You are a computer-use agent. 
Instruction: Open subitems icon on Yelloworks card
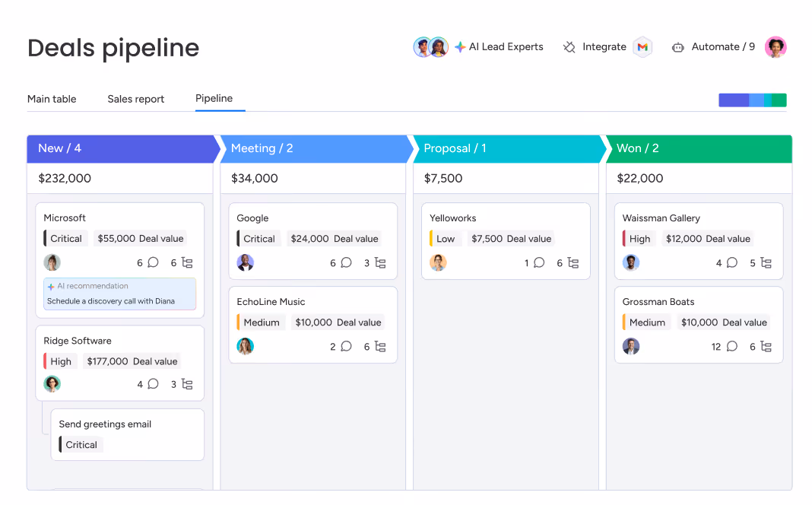tap(573, 263)
